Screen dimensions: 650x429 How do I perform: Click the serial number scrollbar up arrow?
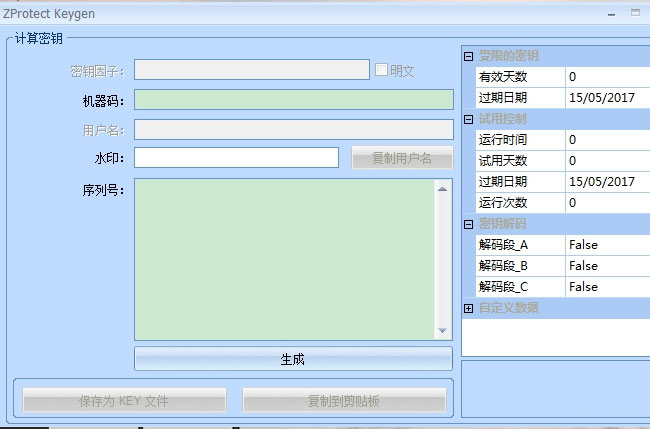pos(442,189)
